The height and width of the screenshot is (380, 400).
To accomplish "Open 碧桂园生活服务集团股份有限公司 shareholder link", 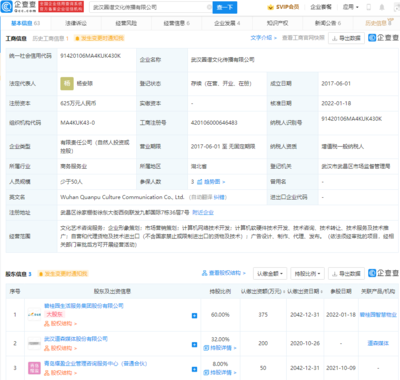I will coord(84,306).
